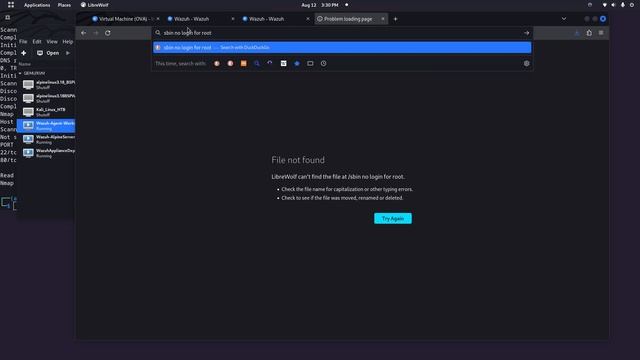Search with the white 'W' Wikipedia engine icon
This screenshot has width=640, height=360.
(283, 64)
